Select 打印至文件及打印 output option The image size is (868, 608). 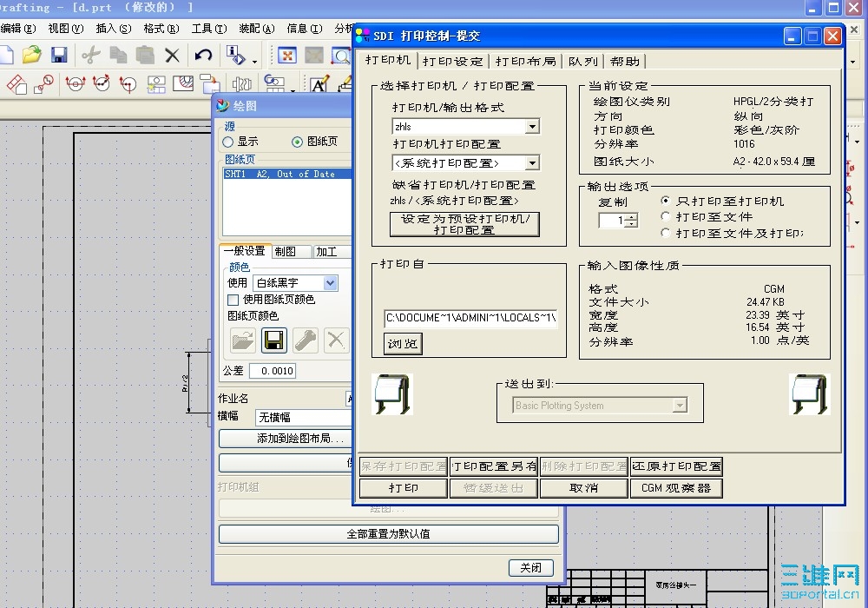pyautogui.click(x=666, y=233)
